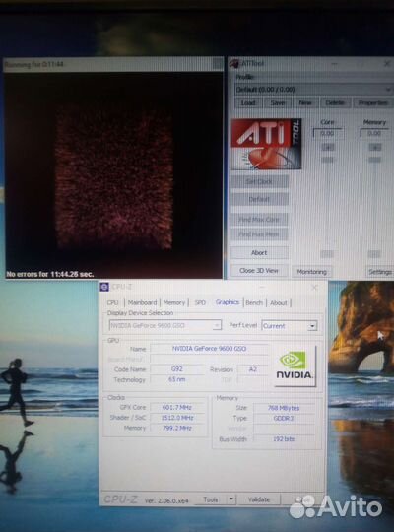Click the Default button in ATITool
The height and width of the screenshot is (532, 394).
259,199
